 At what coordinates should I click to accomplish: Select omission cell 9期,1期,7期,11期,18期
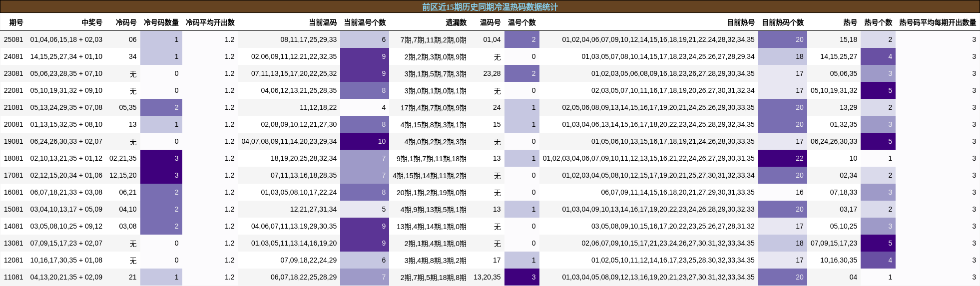[x=432, y=158]
